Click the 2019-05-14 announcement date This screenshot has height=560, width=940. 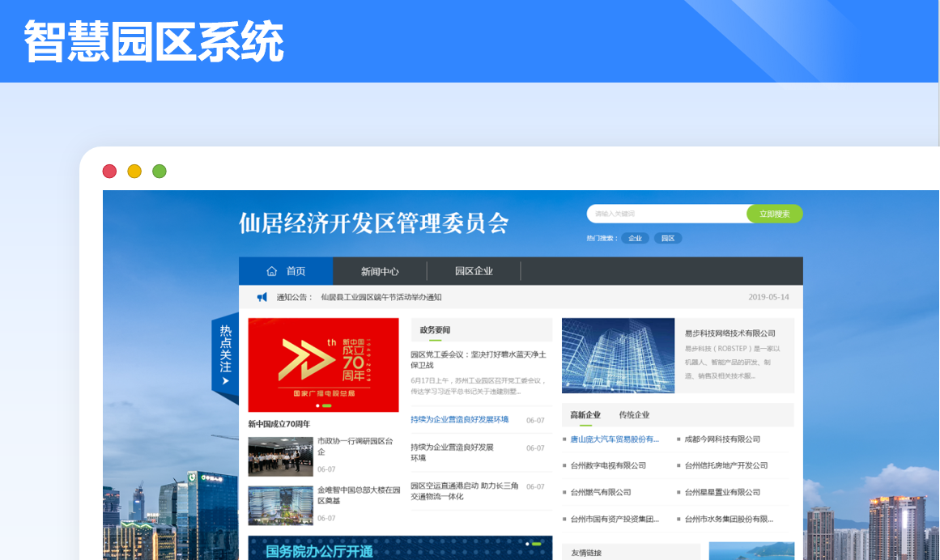pos(768,297)
